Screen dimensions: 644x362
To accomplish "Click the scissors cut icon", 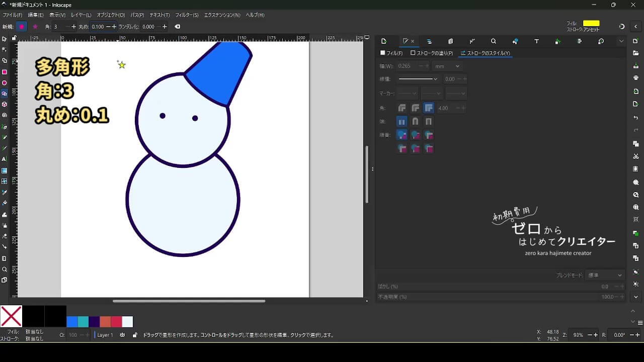I will click(636, 156).
